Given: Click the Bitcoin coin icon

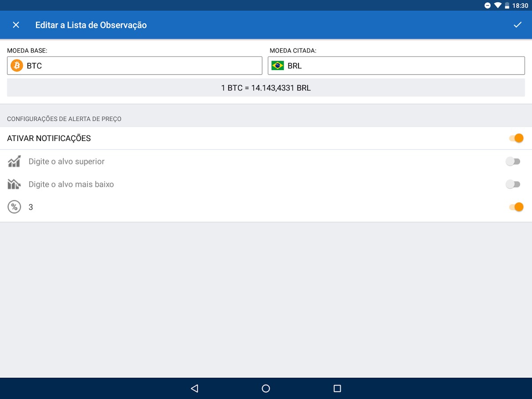Looking at the screenshot, I should [17, 66].
